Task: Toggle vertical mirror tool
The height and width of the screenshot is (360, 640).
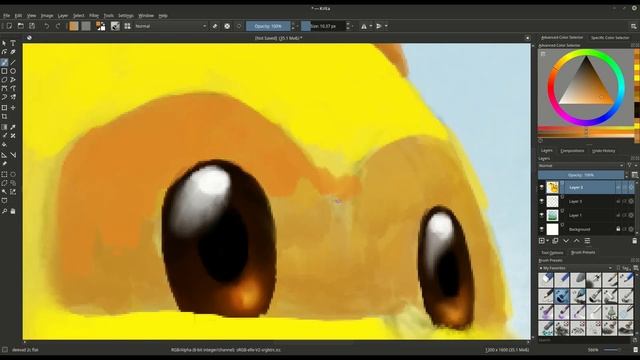Action: click(379, 26)
